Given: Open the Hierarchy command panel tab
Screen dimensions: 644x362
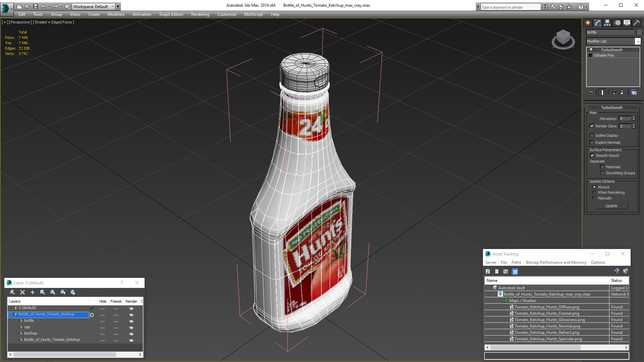Looking at the screenshot, I should click(x=607, y=23).
